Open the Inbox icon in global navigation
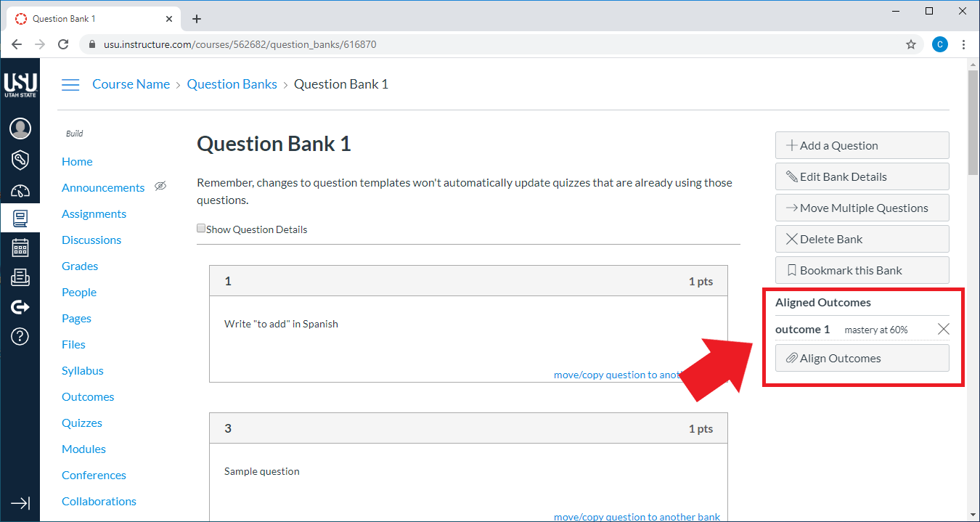The height and width of the screenshot is (522, 980). pyautogui.click(x=20, y=277)
